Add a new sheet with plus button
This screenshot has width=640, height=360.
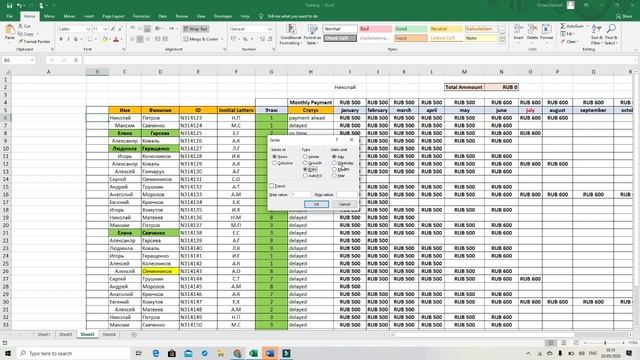(133, 335)
